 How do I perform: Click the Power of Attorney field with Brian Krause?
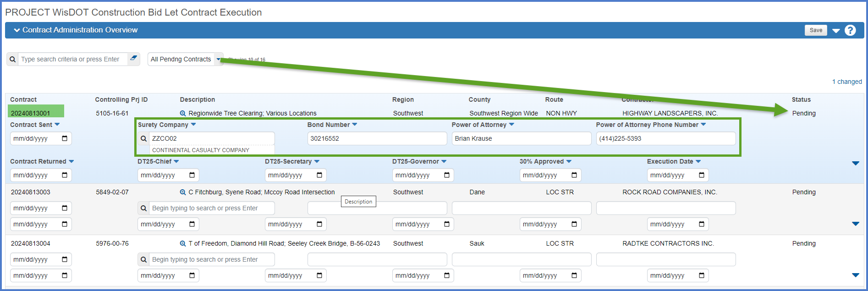click(x=521, y=138)
